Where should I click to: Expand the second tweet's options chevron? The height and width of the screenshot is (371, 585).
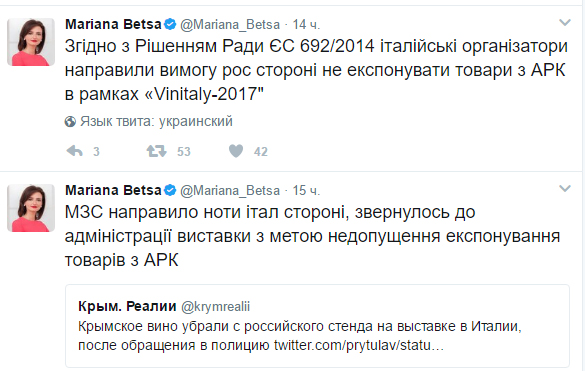tap(565, 188)
